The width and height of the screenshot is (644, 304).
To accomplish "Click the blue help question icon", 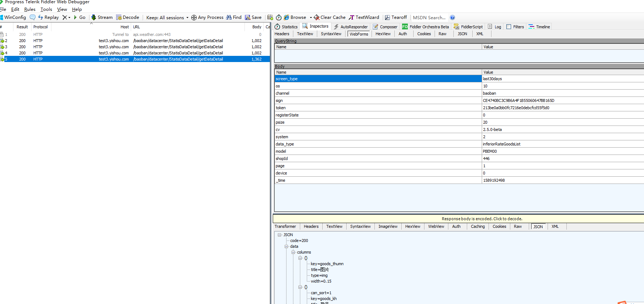I will (x=452, y=17).
